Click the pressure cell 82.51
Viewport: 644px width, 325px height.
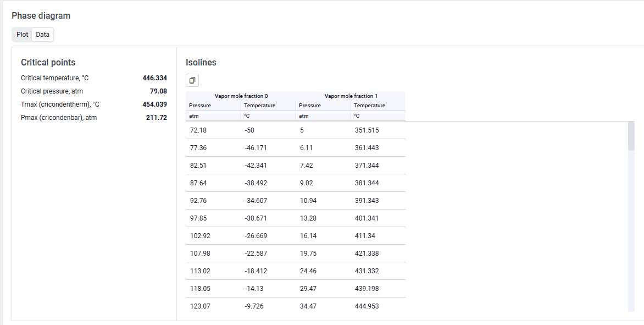(x=213, y=166)
